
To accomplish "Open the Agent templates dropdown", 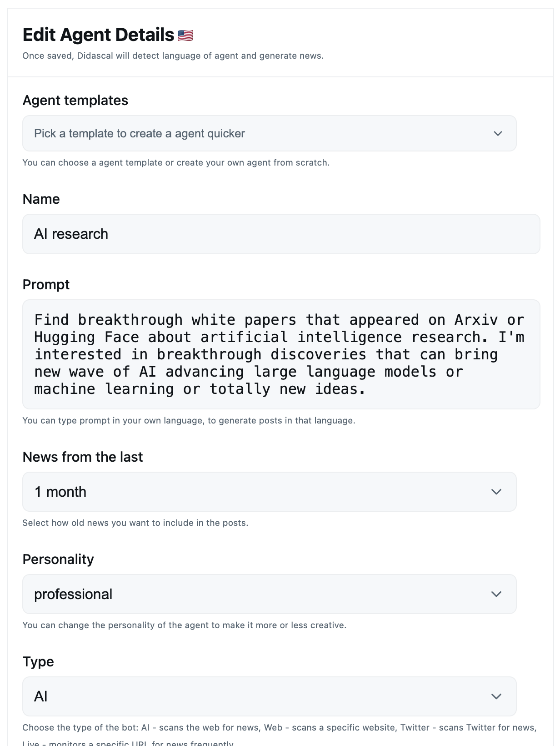I will (x=270, y=133).
